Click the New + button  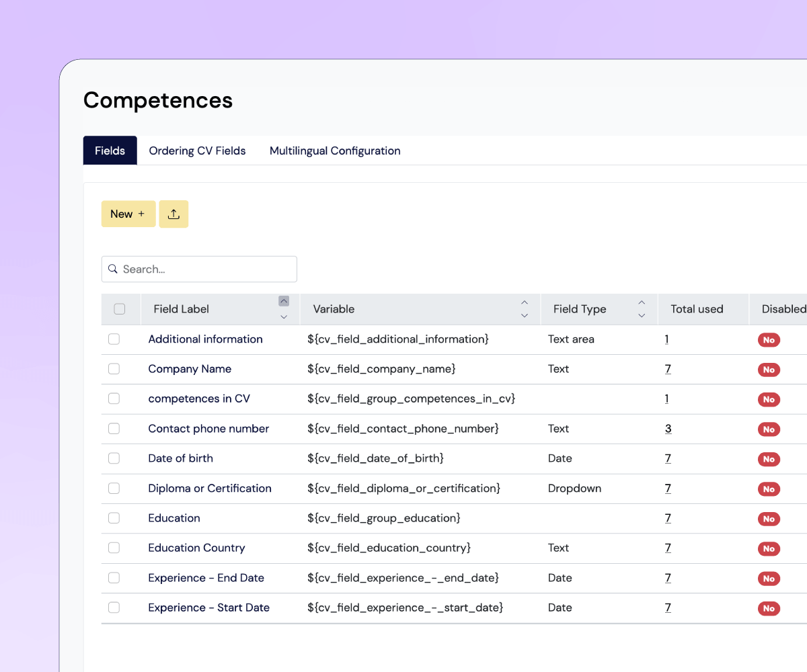point(128,214)
